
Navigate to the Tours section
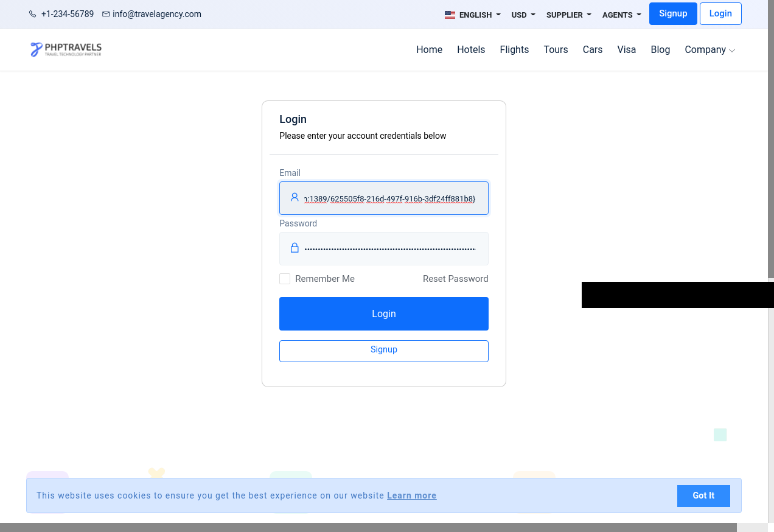click(556, 50)
